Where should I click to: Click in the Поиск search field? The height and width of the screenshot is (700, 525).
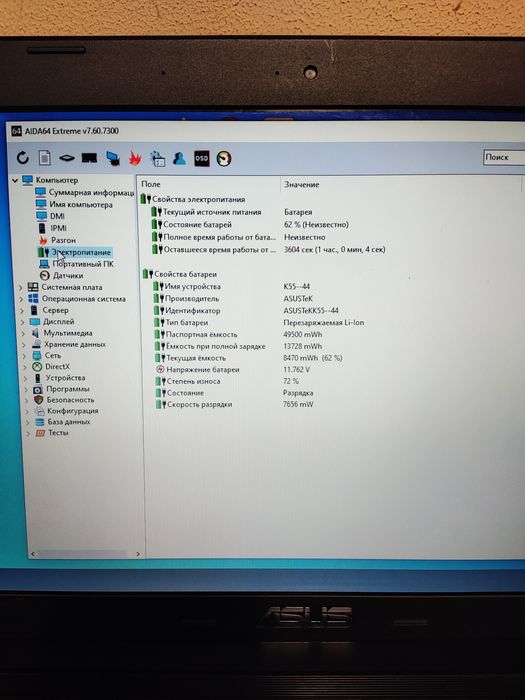tap(504, 157)
